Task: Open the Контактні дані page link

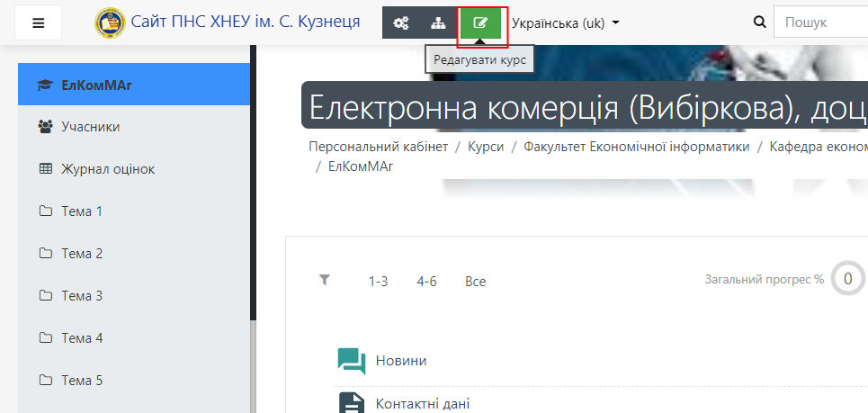Action: point(423,403)
